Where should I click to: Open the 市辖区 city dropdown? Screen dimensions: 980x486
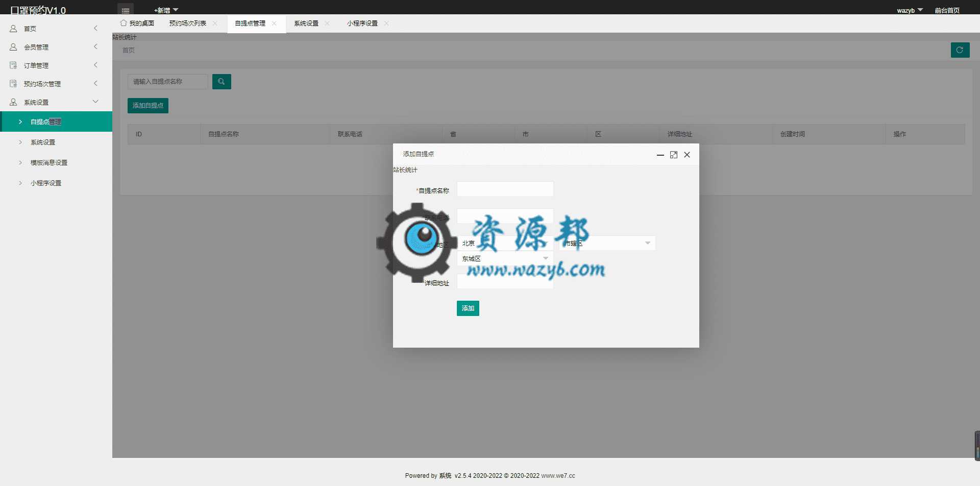607,243
